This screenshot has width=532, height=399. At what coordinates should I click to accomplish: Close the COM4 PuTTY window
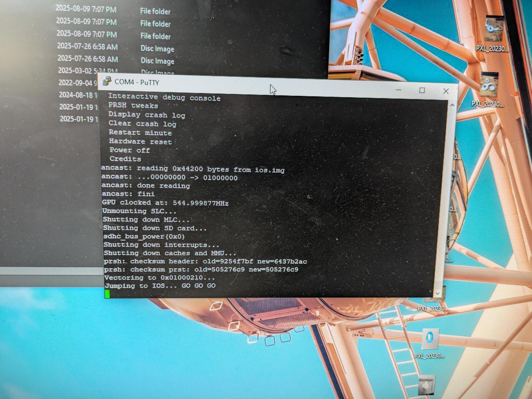pos(446,91)
